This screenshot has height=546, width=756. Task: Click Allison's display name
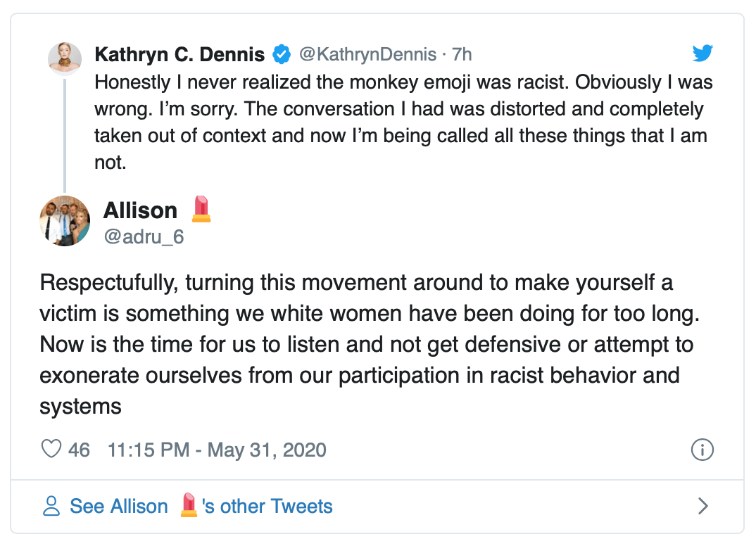[140, 210]
